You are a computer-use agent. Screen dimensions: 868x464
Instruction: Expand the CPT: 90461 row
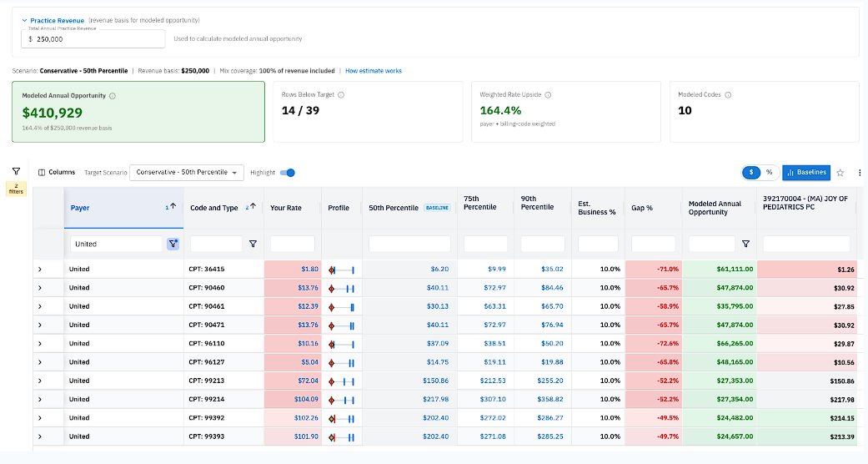40,306
